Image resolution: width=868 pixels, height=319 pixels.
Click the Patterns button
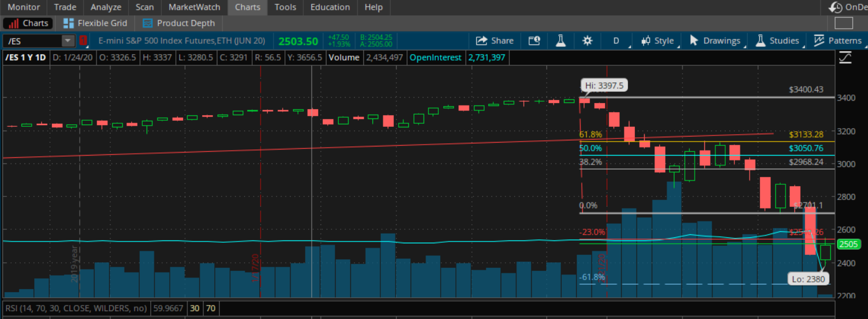(x=837, y=40)
